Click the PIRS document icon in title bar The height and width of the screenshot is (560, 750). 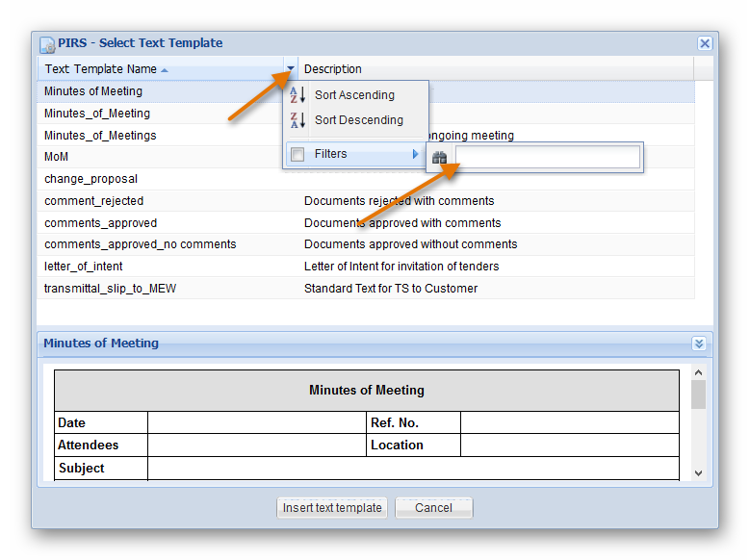coord(47,44)
